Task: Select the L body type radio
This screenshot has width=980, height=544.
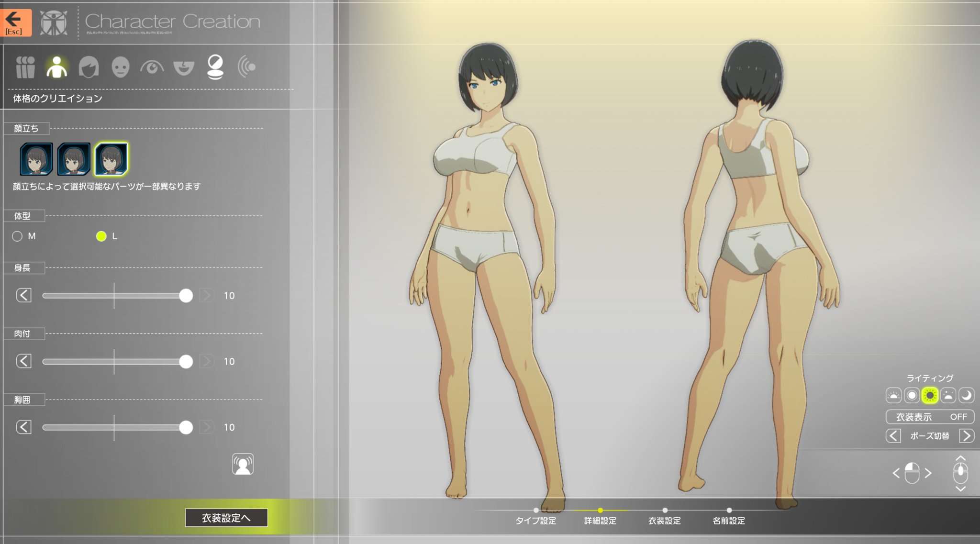Action: tap(101, 236)
